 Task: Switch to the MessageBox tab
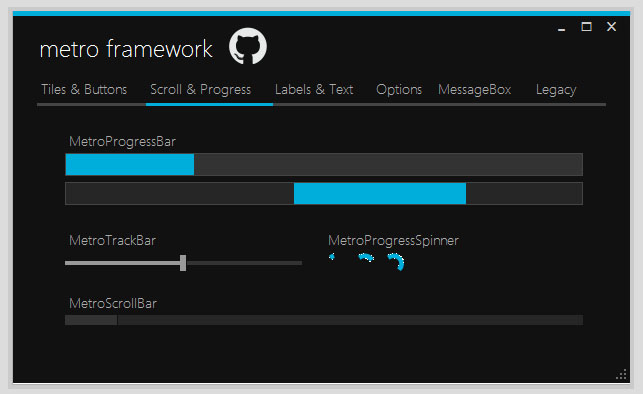pyautogui.click(x=474, y=89)
